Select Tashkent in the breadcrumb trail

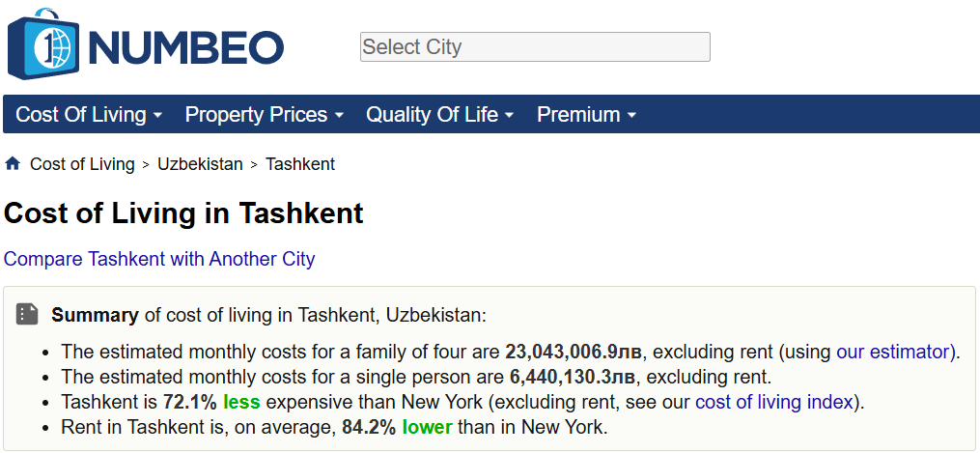click(300, 164)
